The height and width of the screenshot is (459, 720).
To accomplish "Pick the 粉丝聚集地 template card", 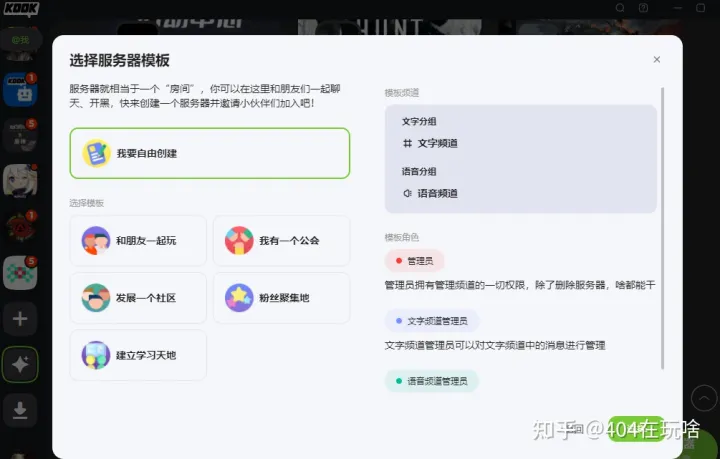I will coord(281,298).
